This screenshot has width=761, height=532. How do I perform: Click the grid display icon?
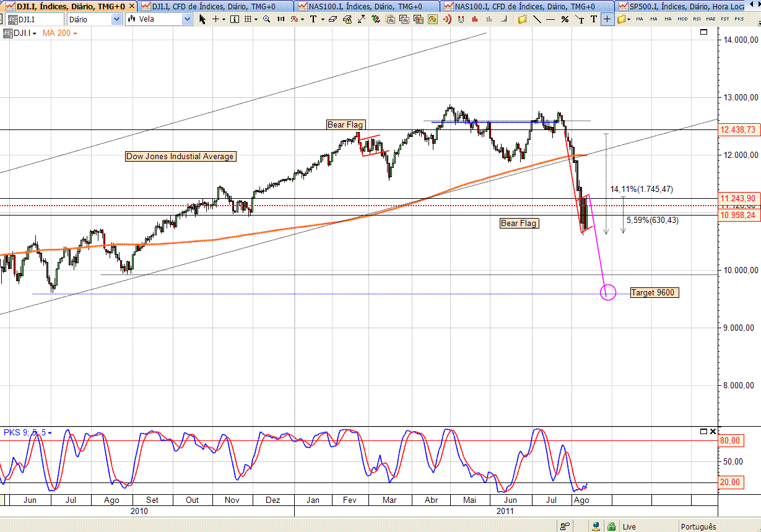248,19
